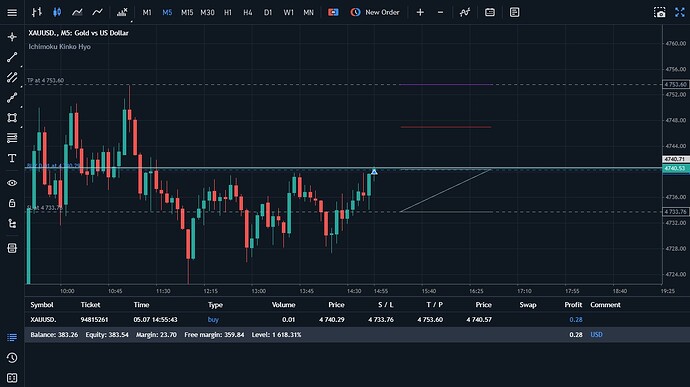
Task: Select the W1 timeframe
Action: point(288,12)
